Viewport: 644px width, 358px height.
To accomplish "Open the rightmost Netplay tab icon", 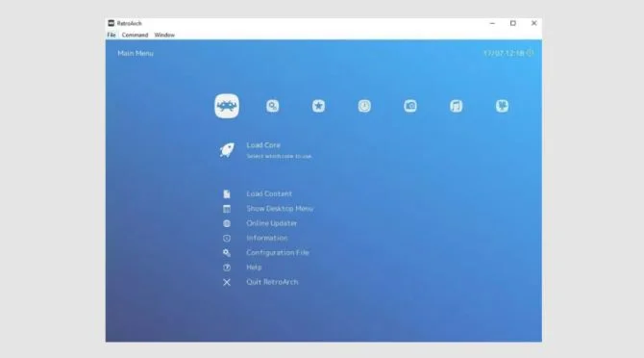I will [502, 106].
